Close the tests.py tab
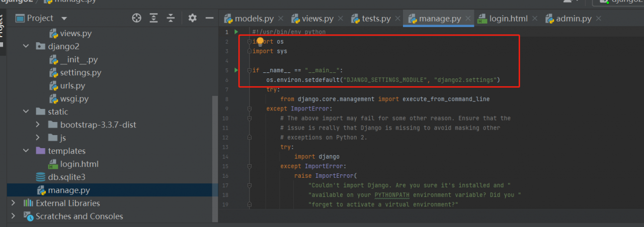Viewport: 644px width, 227px height. [398, 19]
